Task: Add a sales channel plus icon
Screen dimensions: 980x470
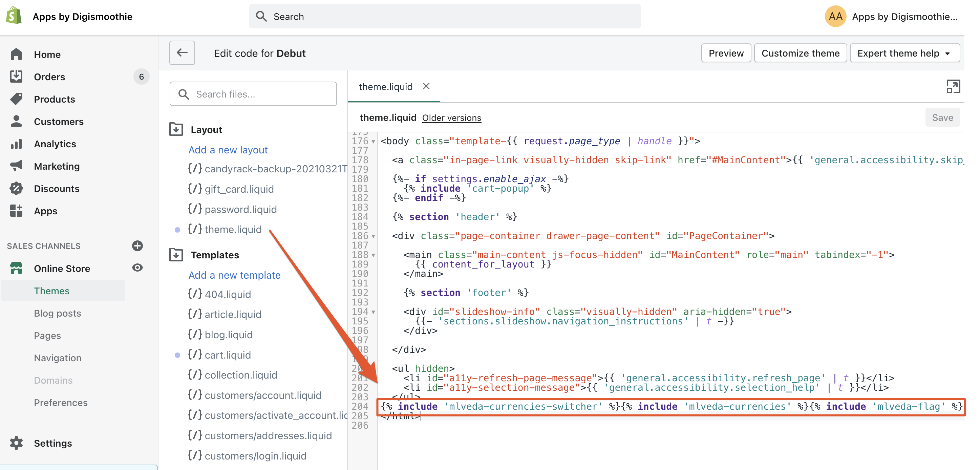Action: click(137, 246)
